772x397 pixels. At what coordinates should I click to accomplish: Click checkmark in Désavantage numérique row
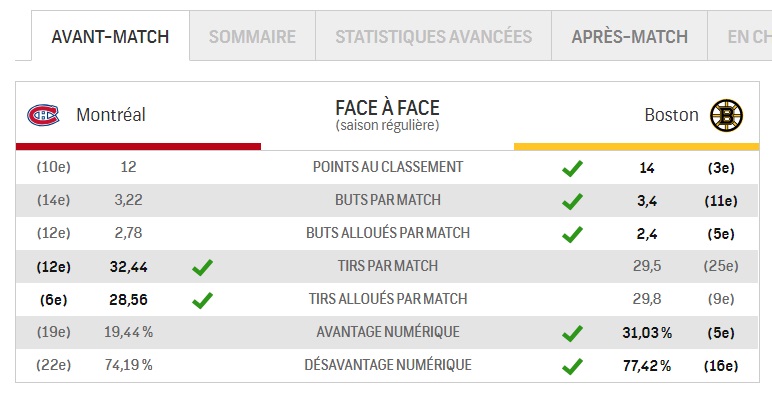pos(572,366)
